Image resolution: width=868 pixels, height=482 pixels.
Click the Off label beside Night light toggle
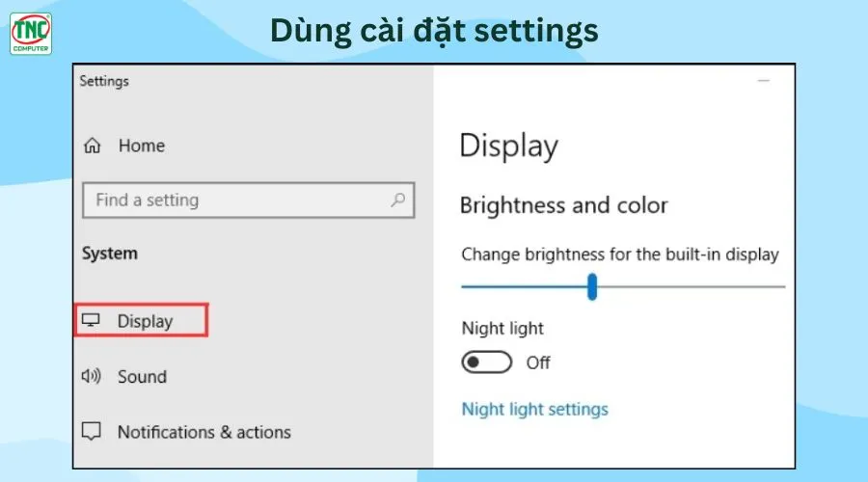click(537, 363)
